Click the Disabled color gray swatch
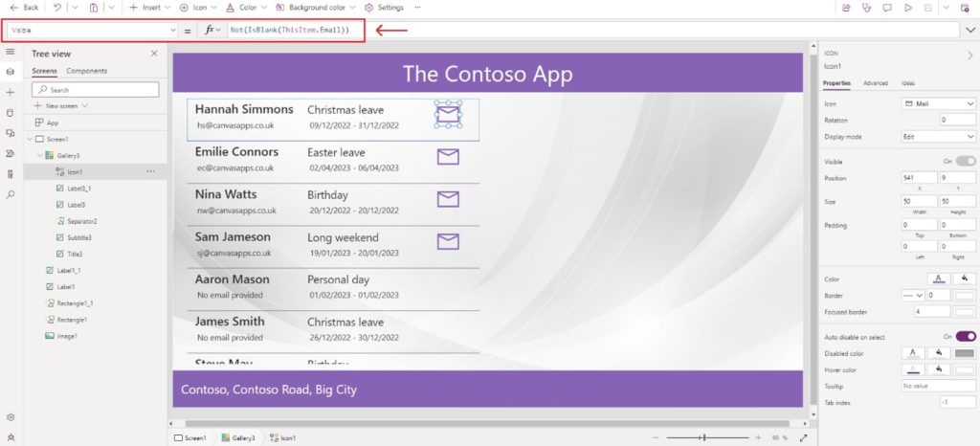The width and height of the screenshot is (980, 446). pyautogui.click(x=965, y=353)
